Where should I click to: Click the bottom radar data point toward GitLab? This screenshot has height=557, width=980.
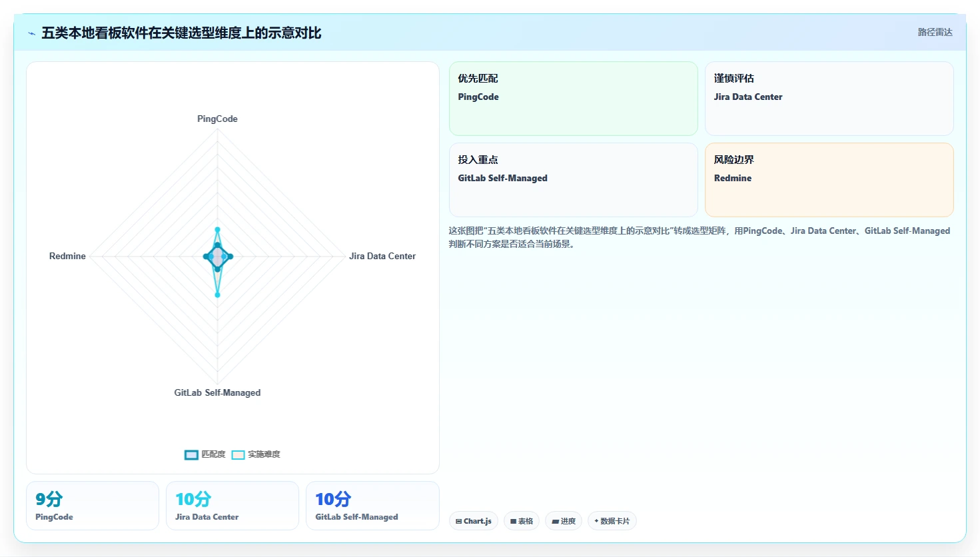click(217, 294)
